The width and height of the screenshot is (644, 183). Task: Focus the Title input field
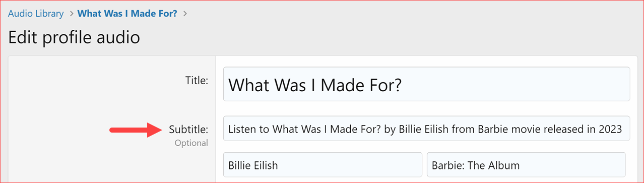pyautogui.click(x=426, y=84)
